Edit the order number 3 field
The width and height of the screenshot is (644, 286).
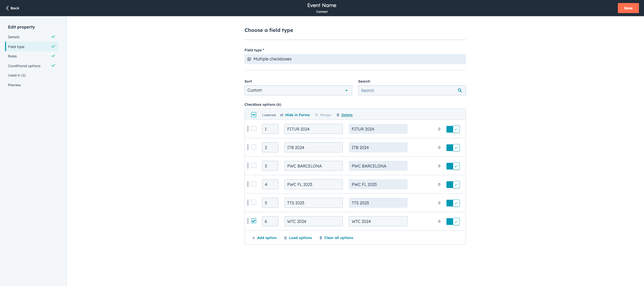(270, 166)
